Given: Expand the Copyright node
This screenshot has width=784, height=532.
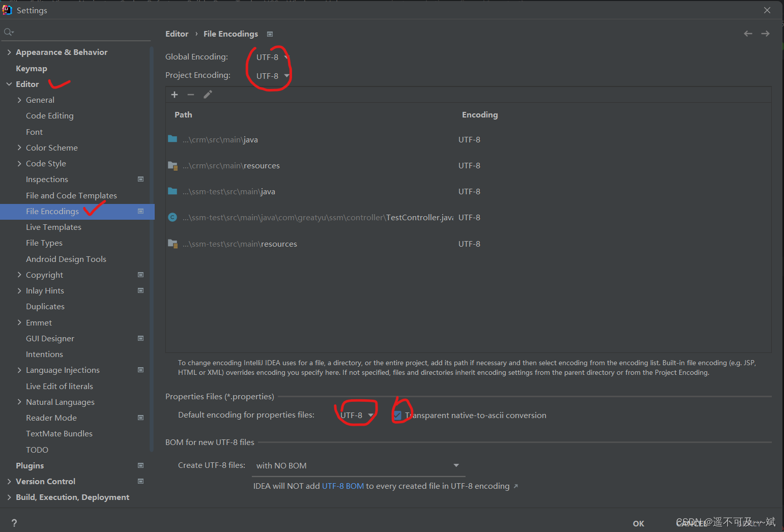Looking at the screenshot, I should [19, 275].
